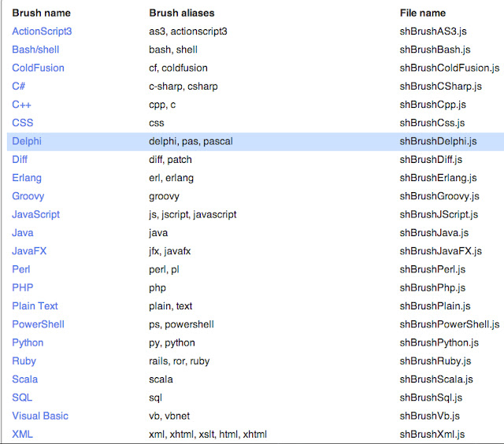Click the file name shBrushCpp.js
Image resolution: width=504 pixels, height=444 pixels.
pos(433,105)
